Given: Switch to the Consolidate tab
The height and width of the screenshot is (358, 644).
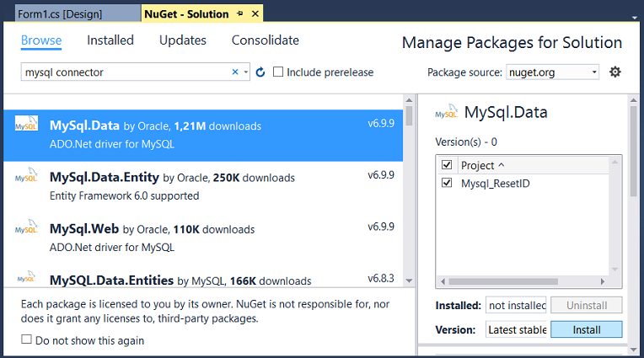Looking at the screenshot, I should pyautogui.click(x=266, y=40).
